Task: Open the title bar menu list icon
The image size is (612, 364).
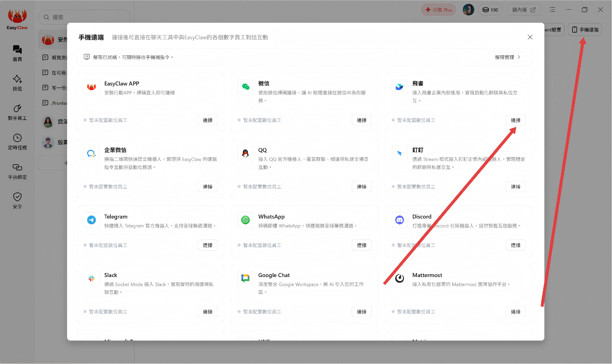Action: (552, 10)
